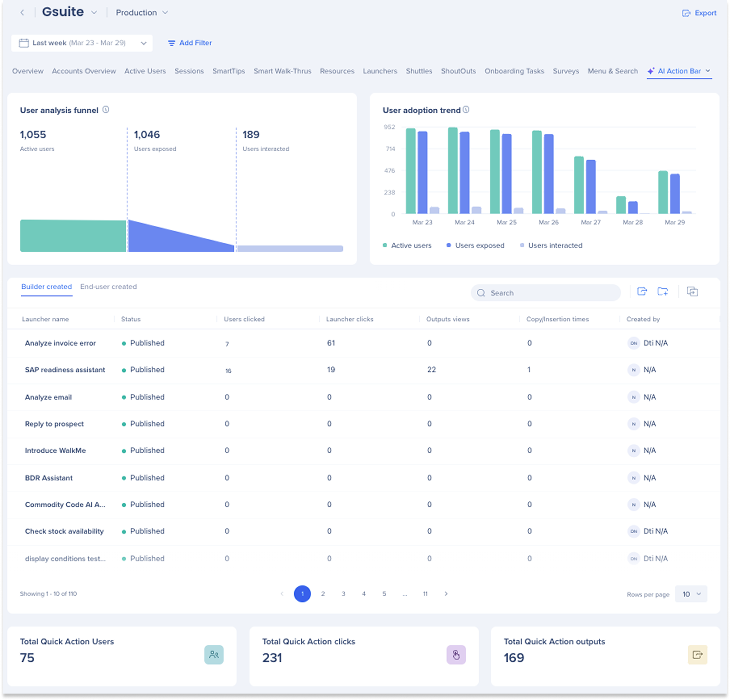Click the back arrow beside Gsuite

(x=22, y=13)
